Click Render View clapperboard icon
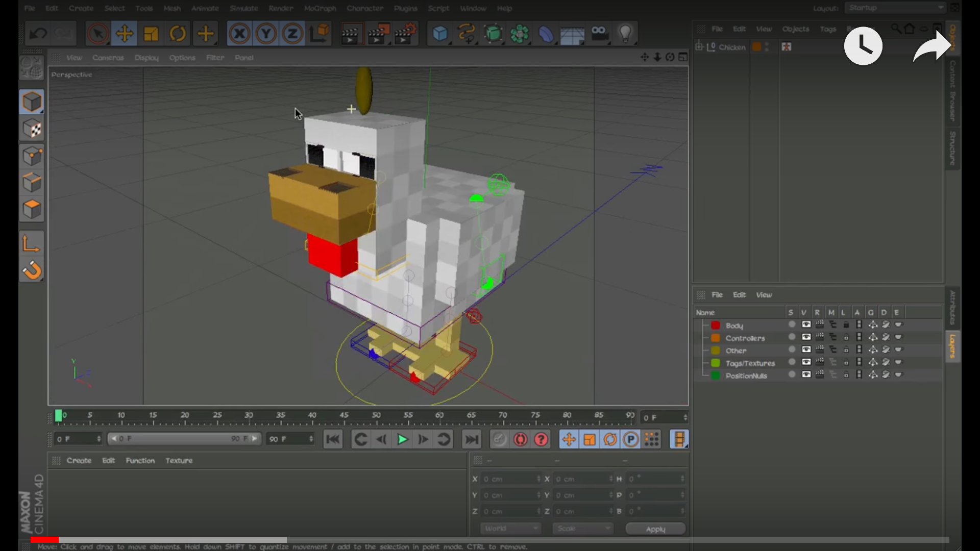 (350, 34)
